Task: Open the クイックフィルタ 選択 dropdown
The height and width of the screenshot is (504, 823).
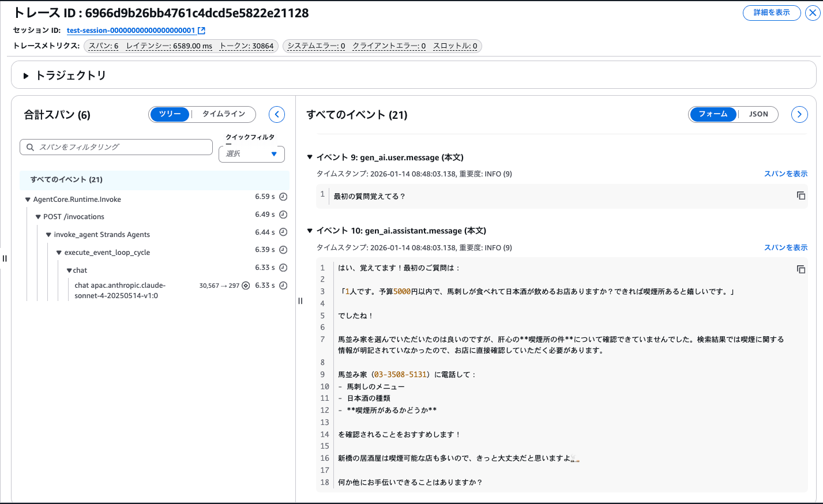Action: [x=251, y=154]
